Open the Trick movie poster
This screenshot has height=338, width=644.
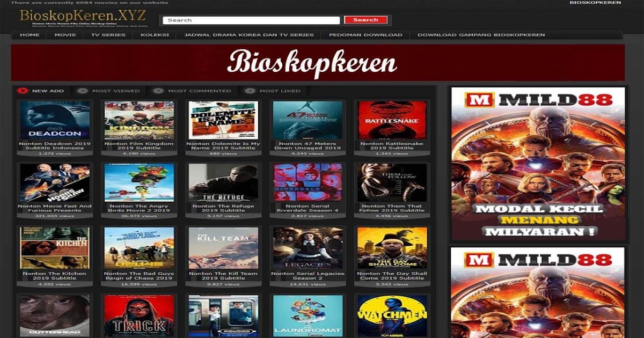click(139, 315)
